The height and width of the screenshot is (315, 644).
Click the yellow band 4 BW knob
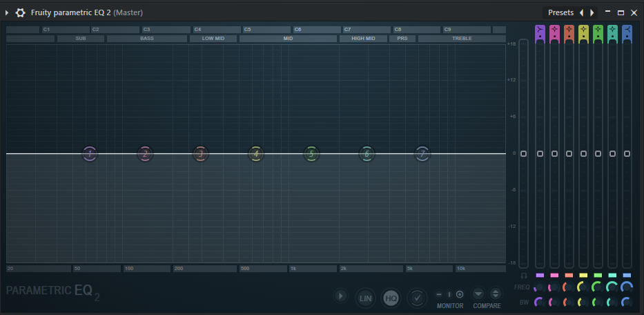(x=583, y=303)
